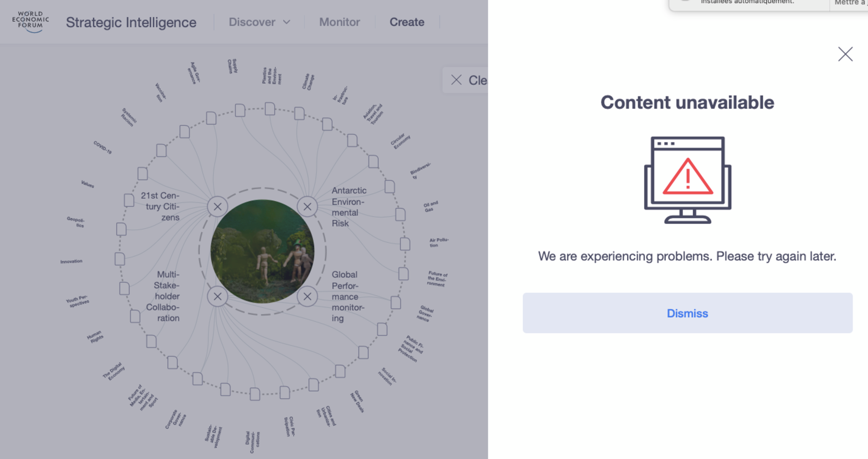This screenshot has width=868, height=459.
Task: Click the Climate Change topic node icon
Action: 299,114
